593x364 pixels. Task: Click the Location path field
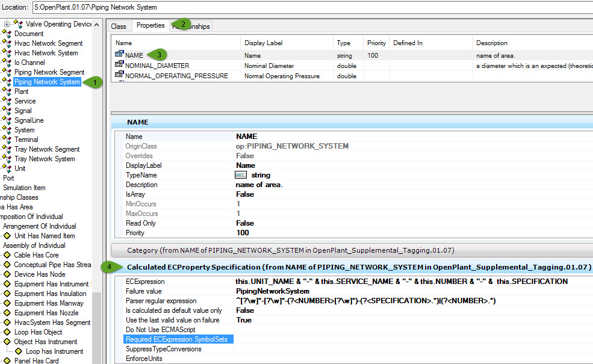point(312,7)
